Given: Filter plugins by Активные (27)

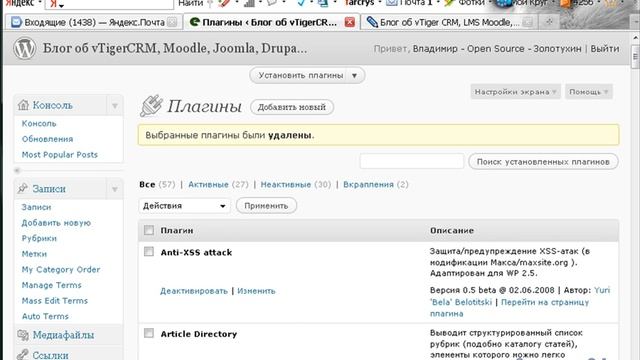Looking at the screenshot, I should [x=218, y=184].
